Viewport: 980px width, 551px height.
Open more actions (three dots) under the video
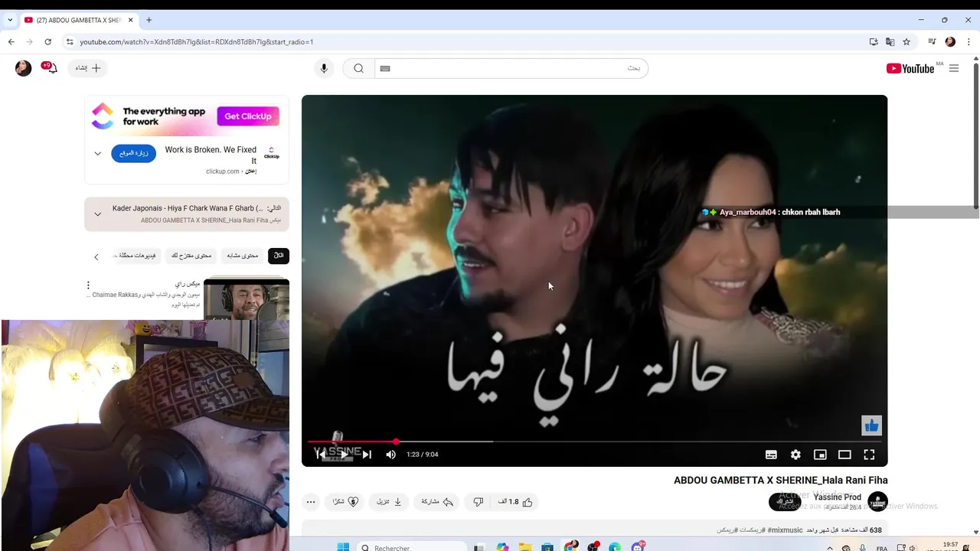(x=310, y=502)
